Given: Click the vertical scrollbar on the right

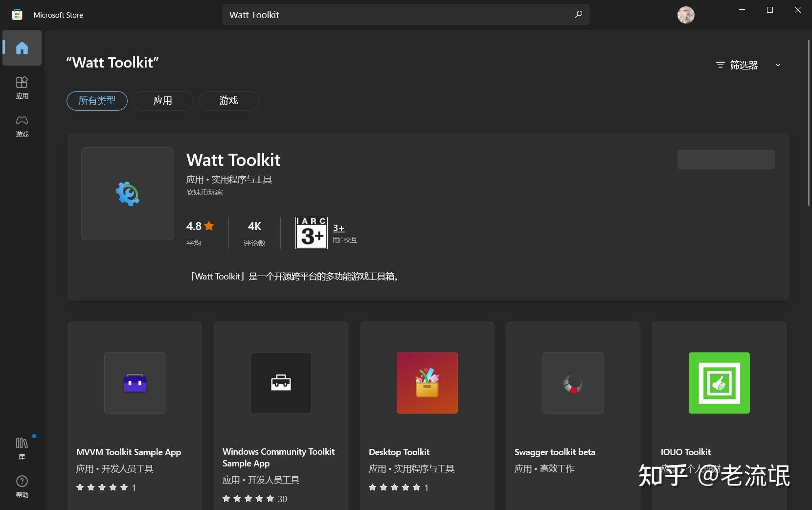Looking at the screenshot, I should (x=808, y=122).
